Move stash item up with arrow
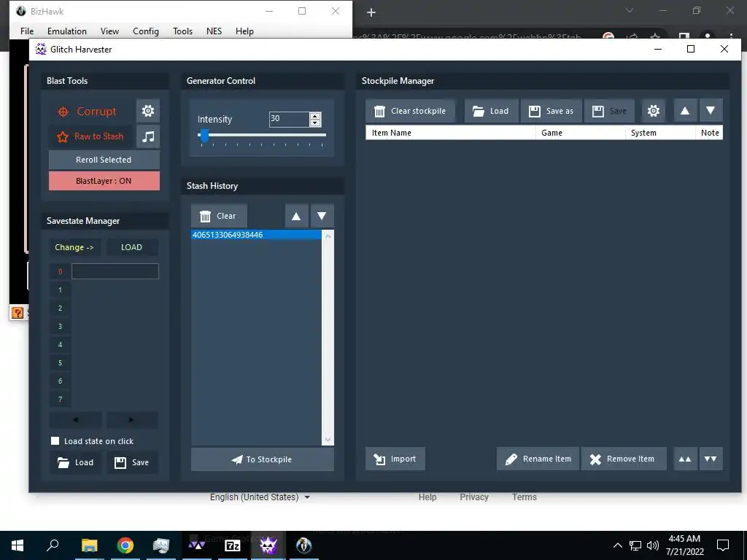 click(296, 216)
